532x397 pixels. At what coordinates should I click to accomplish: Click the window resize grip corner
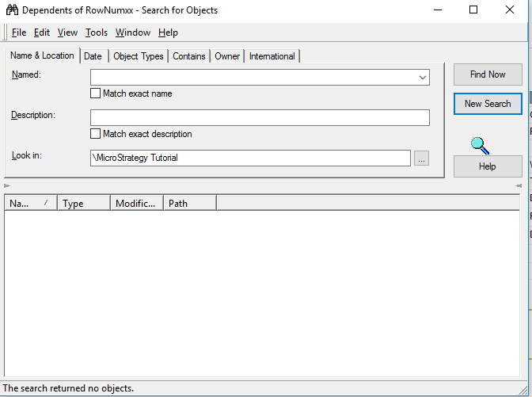coord(522,390)
